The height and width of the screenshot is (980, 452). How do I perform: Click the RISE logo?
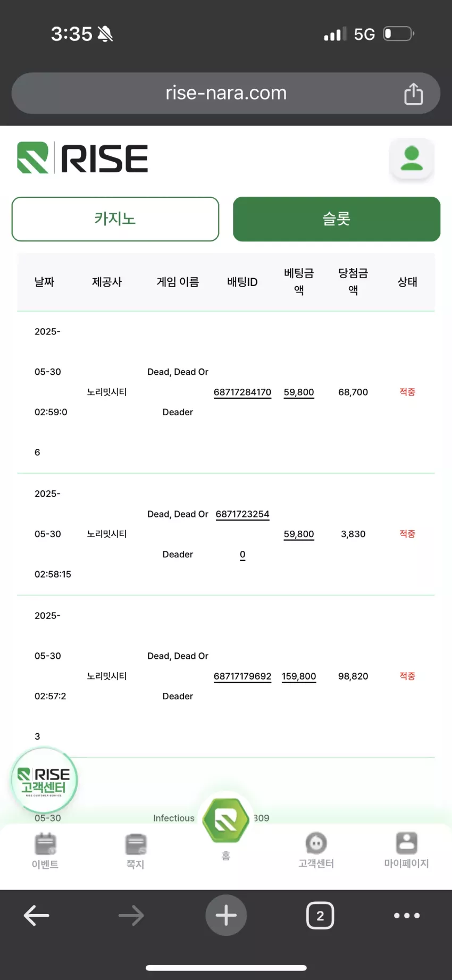[x=82, y=158]
